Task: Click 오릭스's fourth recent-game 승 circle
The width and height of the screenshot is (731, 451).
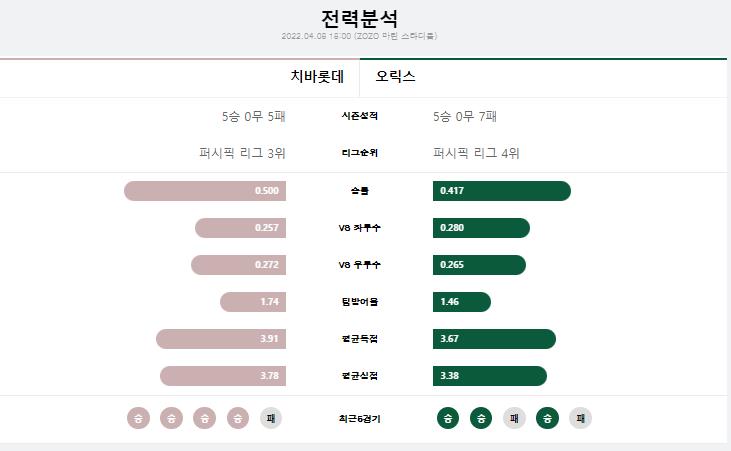Action: [547, 418]
